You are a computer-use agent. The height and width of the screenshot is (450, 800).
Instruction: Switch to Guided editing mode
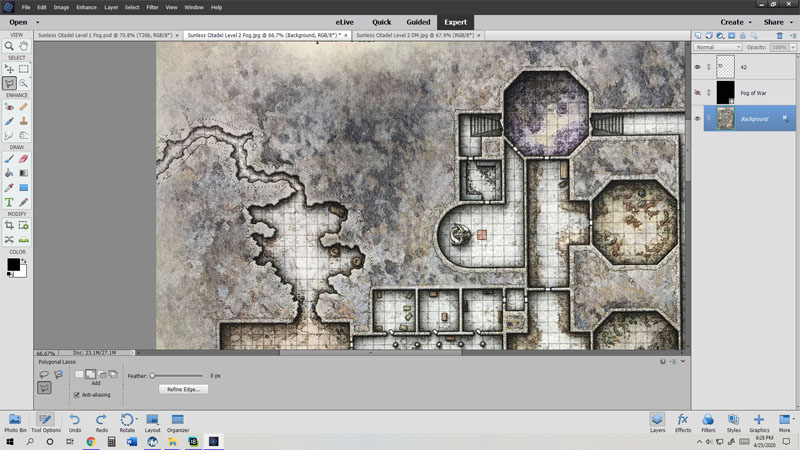(x=418, y=22)
